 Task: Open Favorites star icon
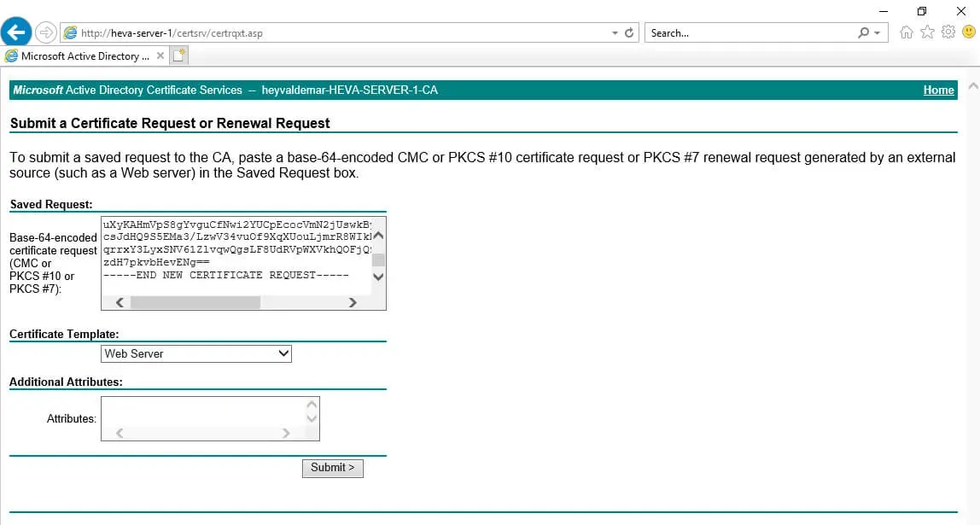click(x=927, y=32)
